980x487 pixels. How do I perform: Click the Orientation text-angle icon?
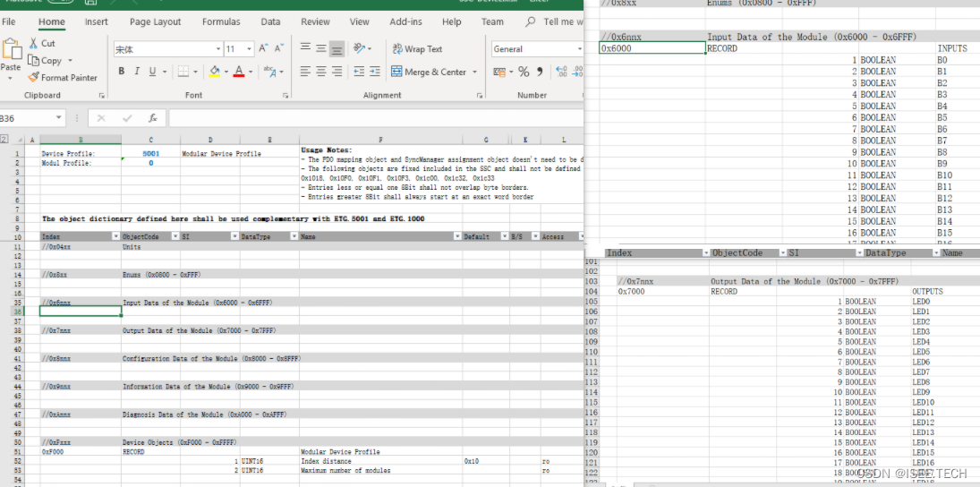click(x=360, y=48)
